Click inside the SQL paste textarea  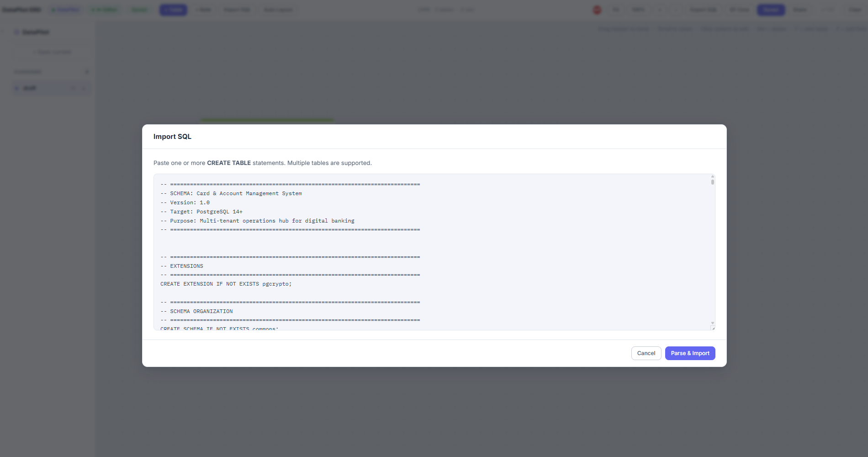point(434,251)
